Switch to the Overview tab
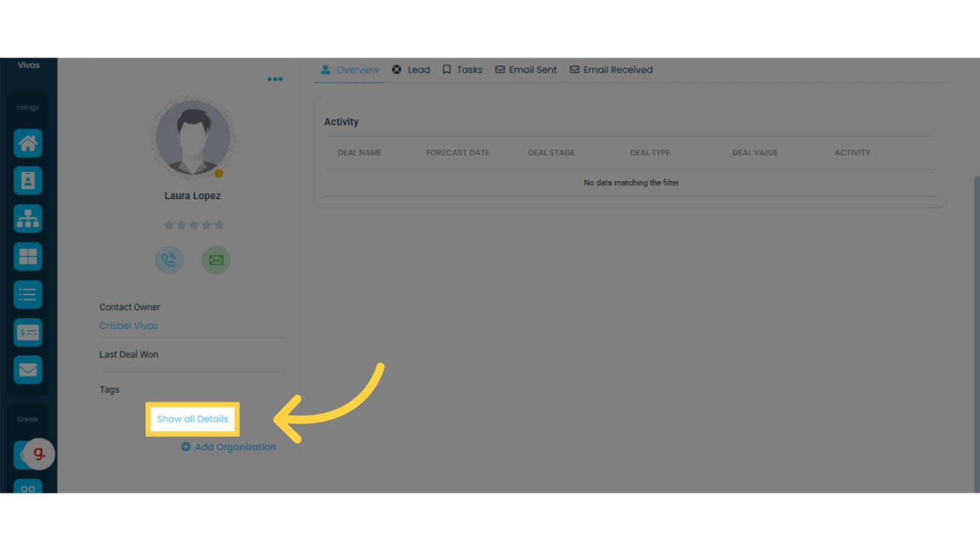The height and width of the screenshot is (551, 980). [x=350, y=70]
